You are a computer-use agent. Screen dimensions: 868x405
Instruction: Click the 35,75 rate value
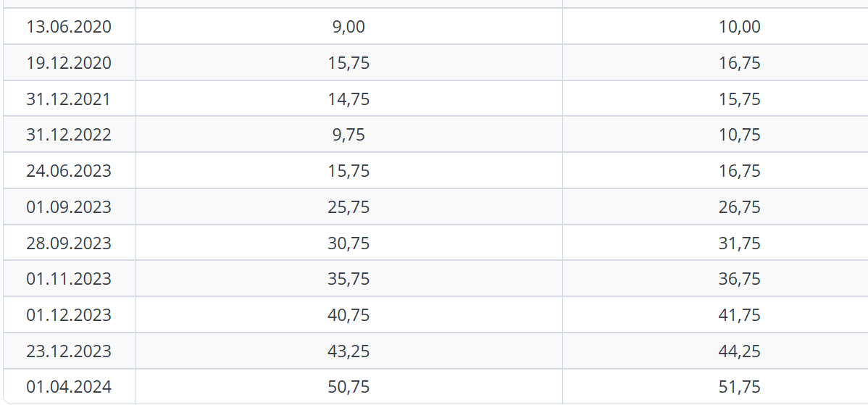pos(349,278)
